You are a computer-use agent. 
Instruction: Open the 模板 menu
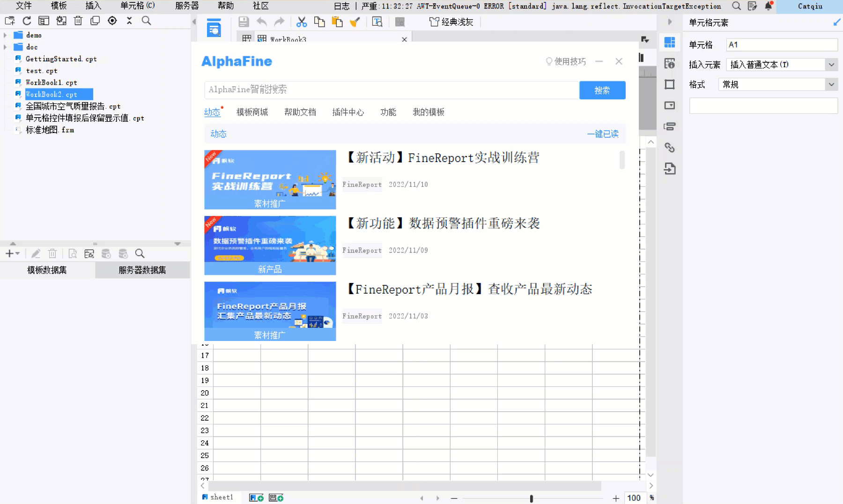(x=59, y=6)
